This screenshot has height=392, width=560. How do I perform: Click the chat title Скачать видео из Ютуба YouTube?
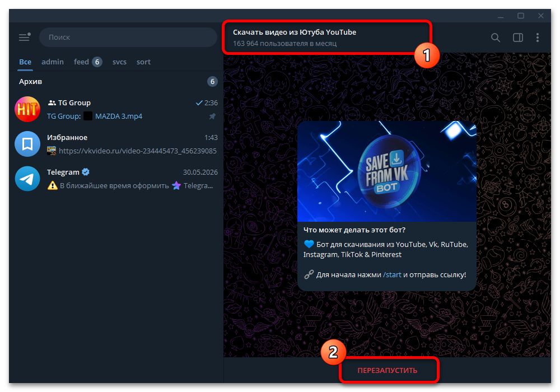(295, 32)
